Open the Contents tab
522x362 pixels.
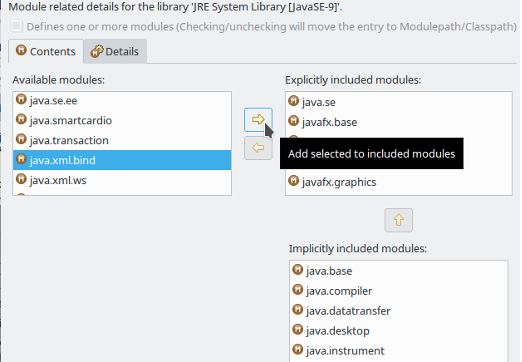[x=46, y=51]
